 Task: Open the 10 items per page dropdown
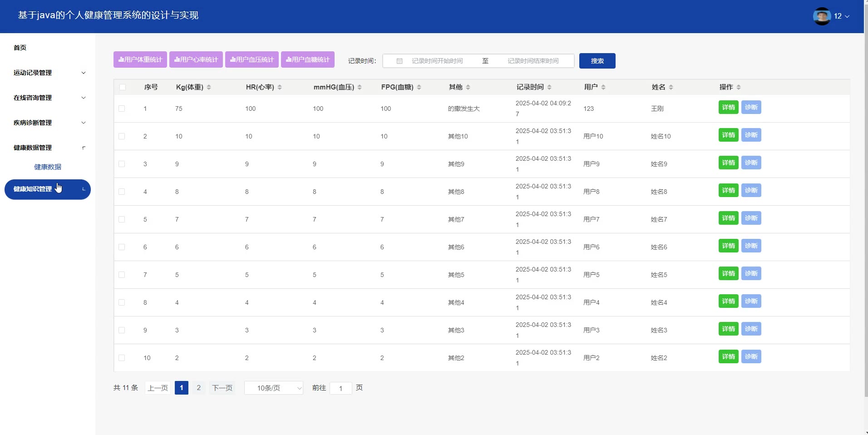274,388
